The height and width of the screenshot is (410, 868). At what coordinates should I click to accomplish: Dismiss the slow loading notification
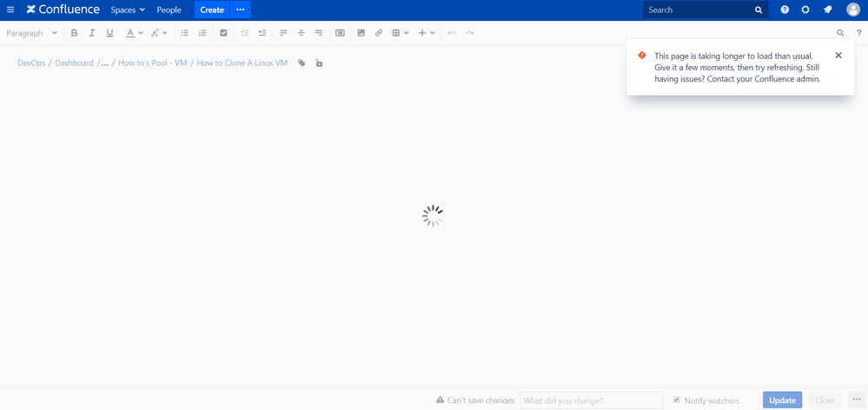838,56
